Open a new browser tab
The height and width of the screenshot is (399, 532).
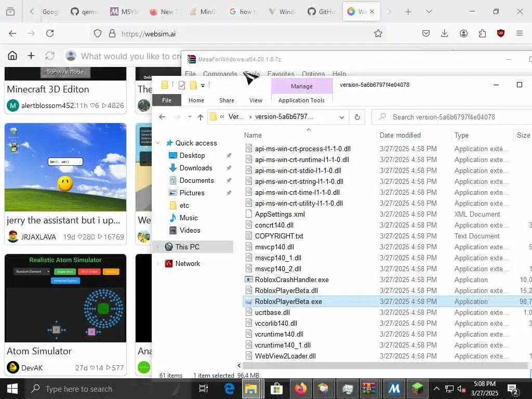tap(408, 12)
